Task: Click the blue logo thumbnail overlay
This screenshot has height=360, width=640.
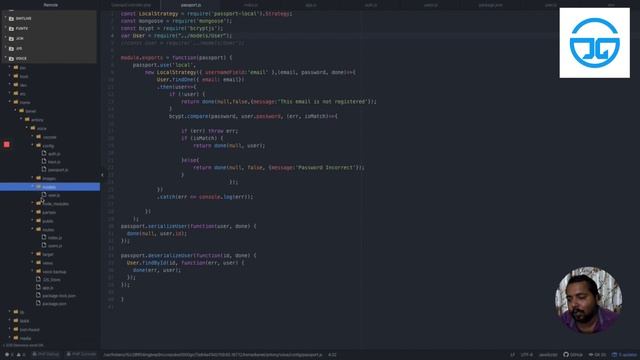Action: tap(595, 43)
